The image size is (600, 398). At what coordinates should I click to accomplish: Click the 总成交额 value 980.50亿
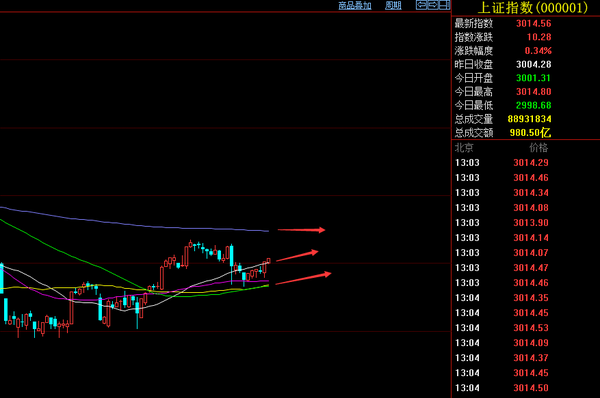(530, 133)
